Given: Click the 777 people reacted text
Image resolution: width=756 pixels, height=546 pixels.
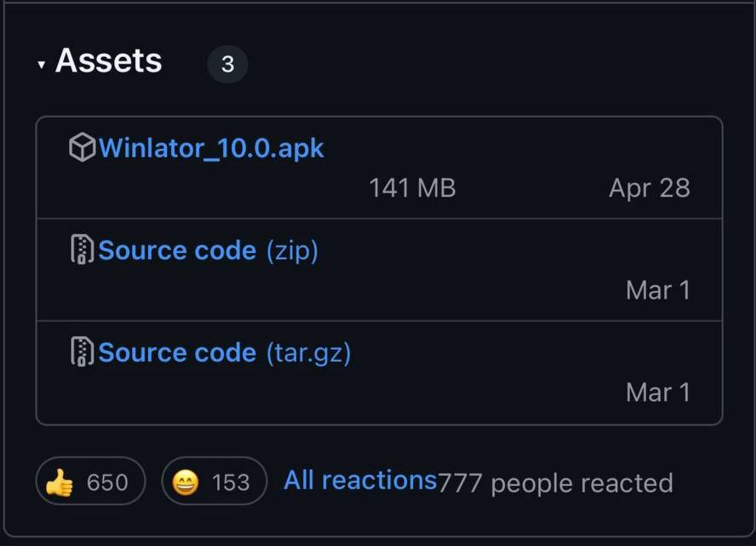Looking at the screenshot, I should click(x=555, y=483).
